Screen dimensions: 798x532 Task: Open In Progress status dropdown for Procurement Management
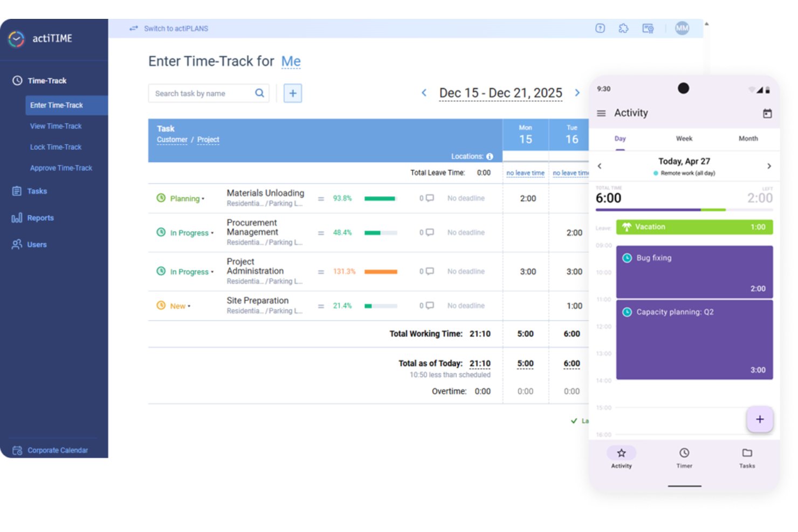tap(192, 233)
